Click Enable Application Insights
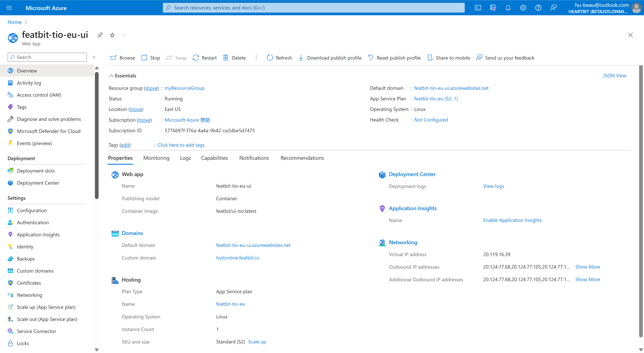Image resolution: width=644 pixels, height=353 pixels. (x=512, y=220)
